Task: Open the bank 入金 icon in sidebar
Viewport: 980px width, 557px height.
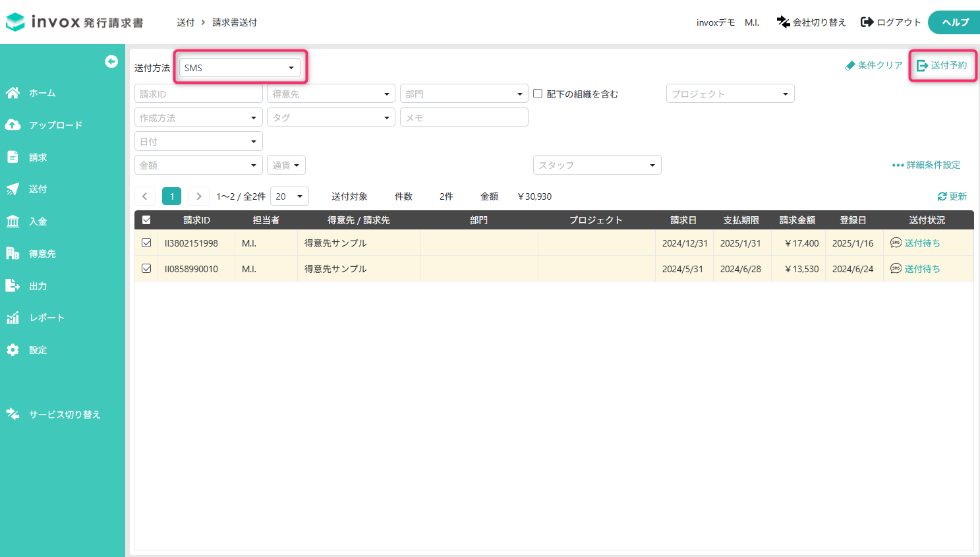Action: click(13, 221)
